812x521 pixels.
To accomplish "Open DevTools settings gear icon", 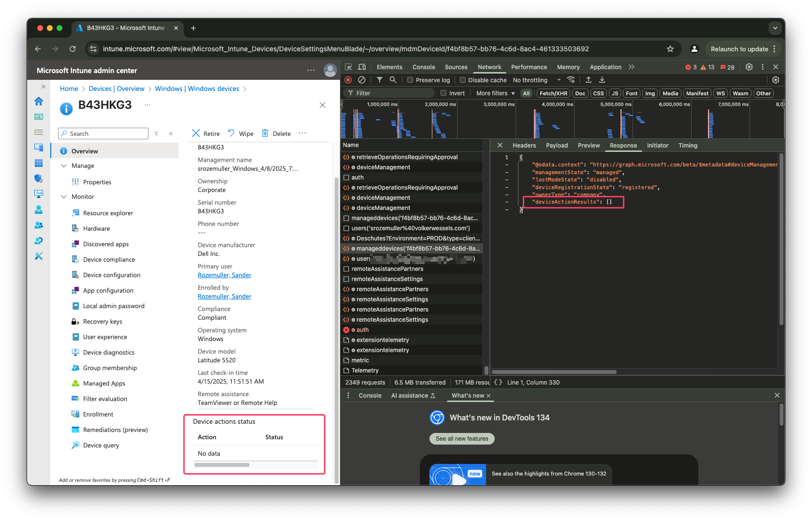I will (749, 67).
